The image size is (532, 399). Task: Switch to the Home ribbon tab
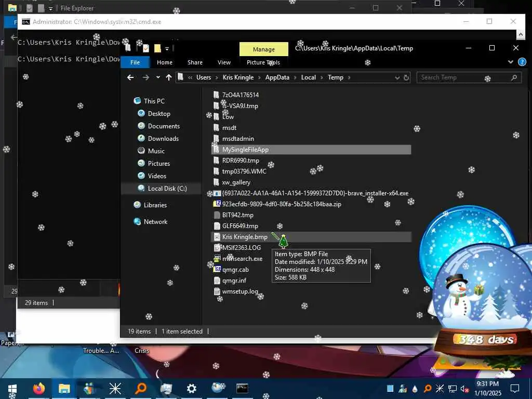coord(165,62)
